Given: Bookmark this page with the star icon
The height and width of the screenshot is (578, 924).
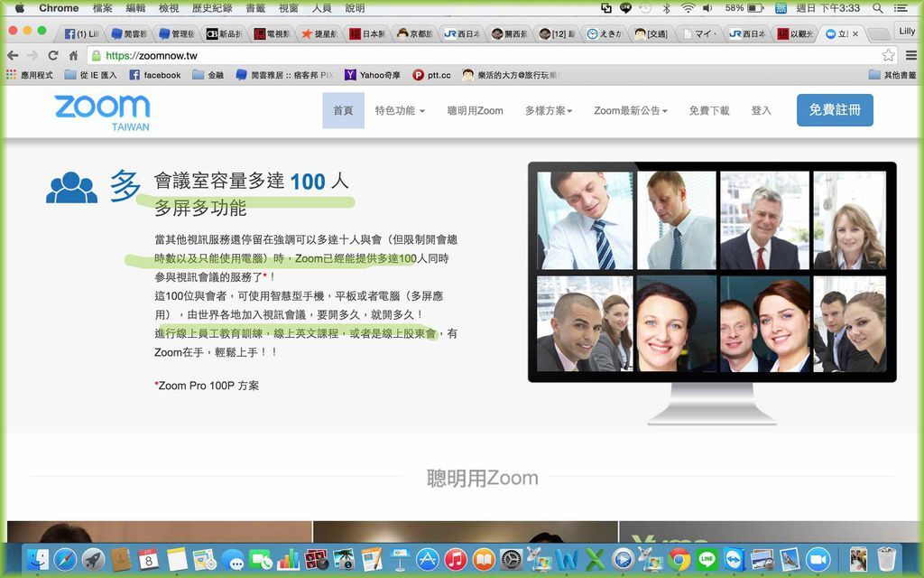Looking at the screenshot, I should pos(889,55).
